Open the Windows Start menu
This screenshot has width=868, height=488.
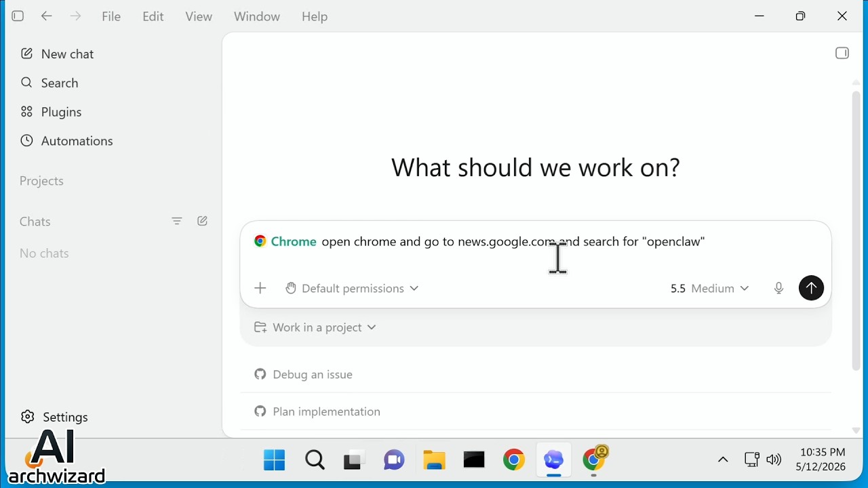[275, 460]
